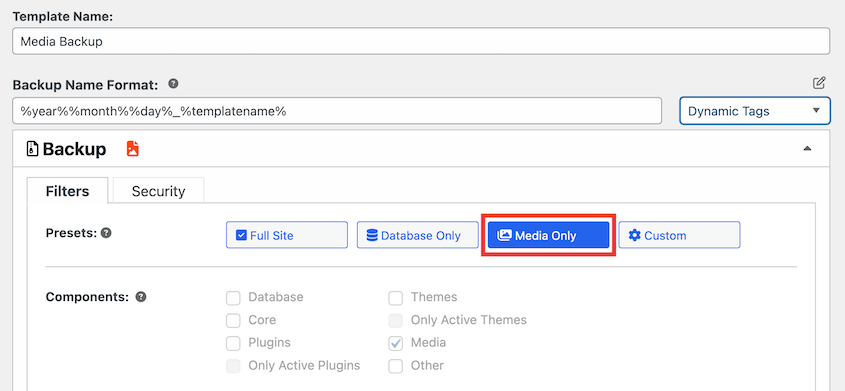Click the archive file icon before Backup heading
This screenshot has width=845, height=391.
(32, 149)
